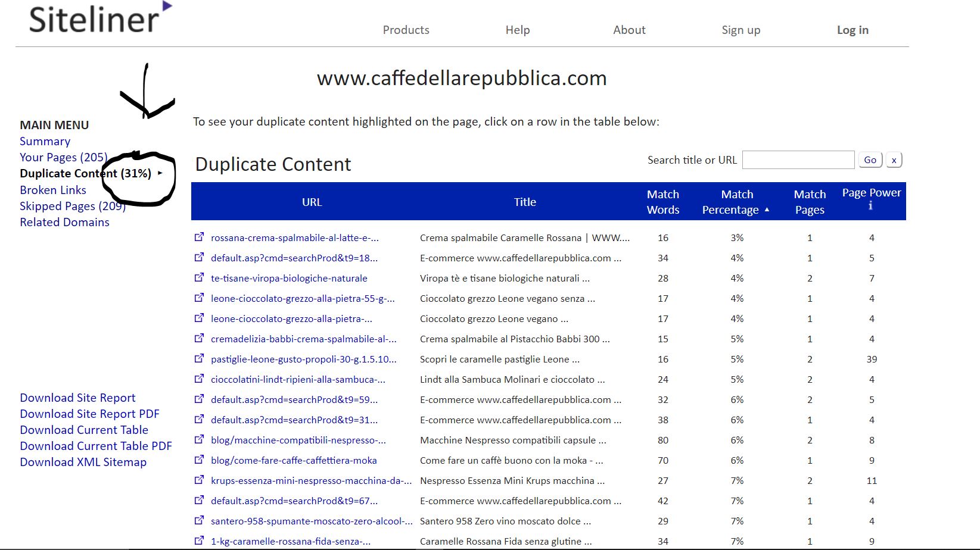Open external link icon for searchProd&t9=67 row

pos(199,500)
